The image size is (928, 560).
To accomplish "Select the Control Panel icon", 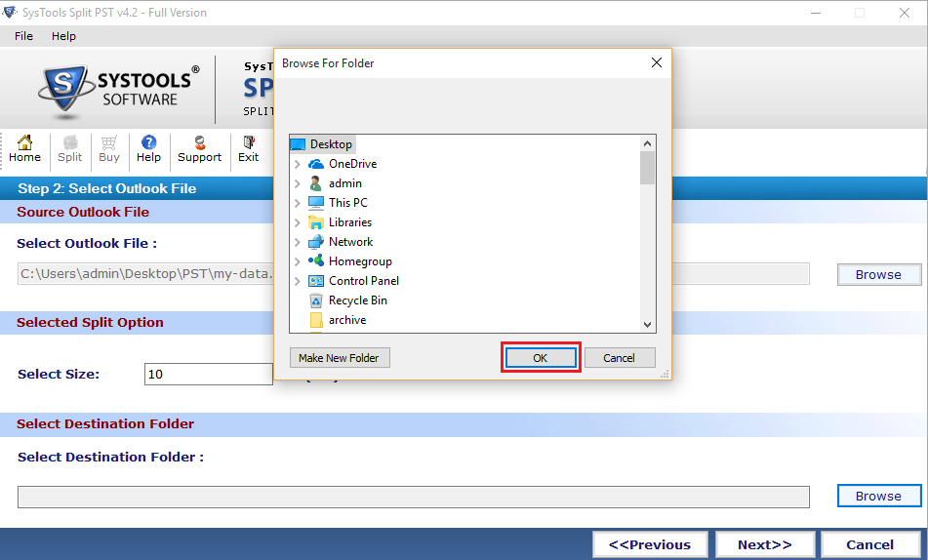I will coord(316,281).
